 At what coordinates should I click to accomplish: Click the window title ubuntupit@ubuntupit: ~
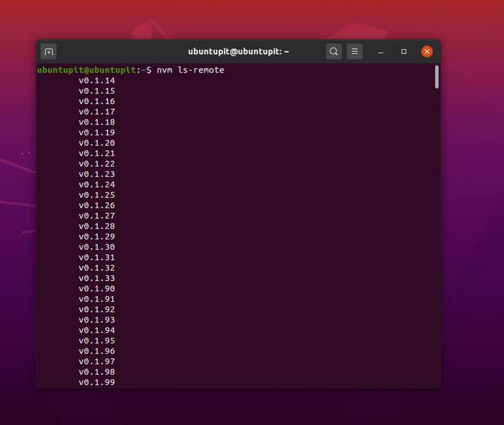click(x=238, y=51)
